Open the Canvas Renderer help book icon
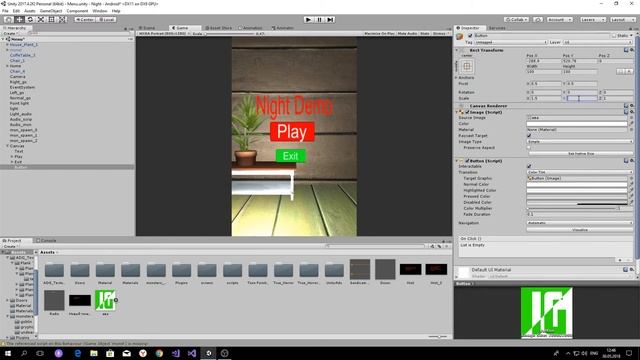640x360 pixels. 626,106
